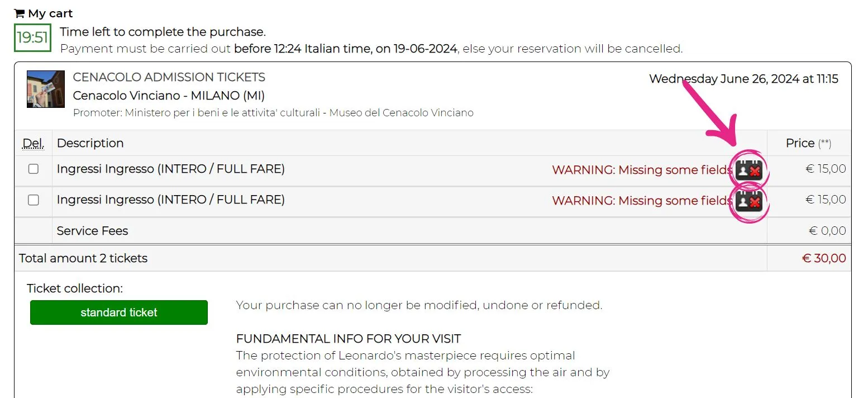Click the missing-fields holder icon on second ticket

point(749,201)
